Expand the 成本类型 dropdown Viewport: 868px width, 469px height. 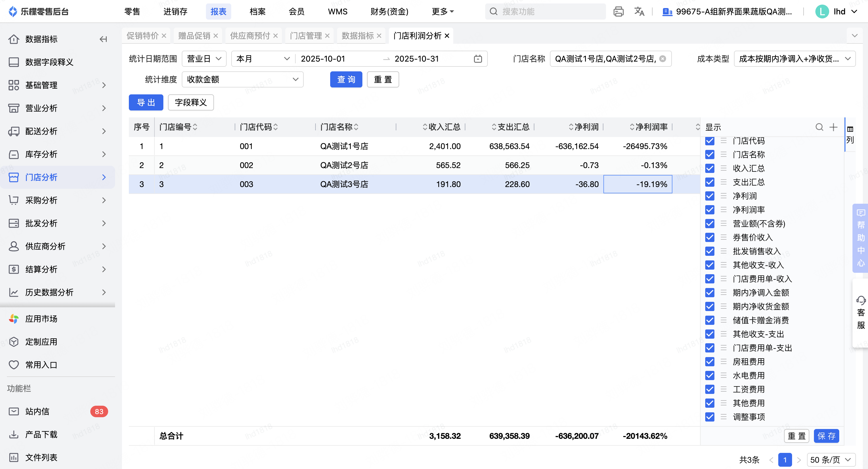[x=794, y=59]
